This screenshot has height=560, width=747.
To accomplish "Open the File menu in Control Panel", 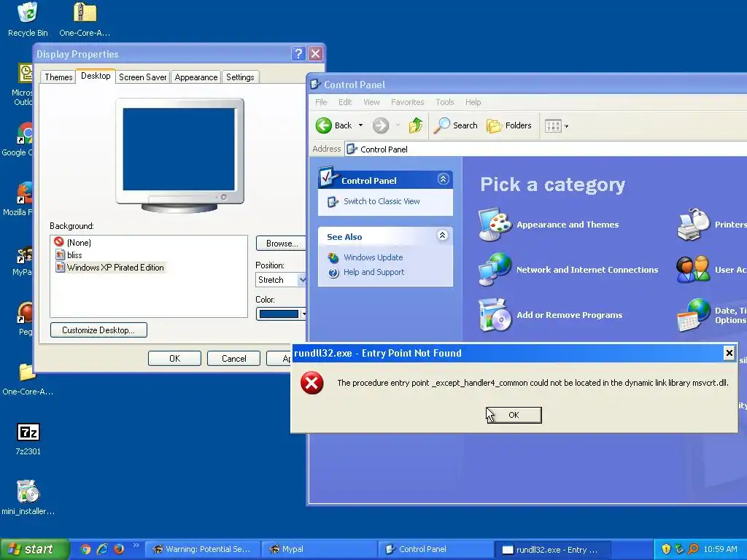I will 321,102.
